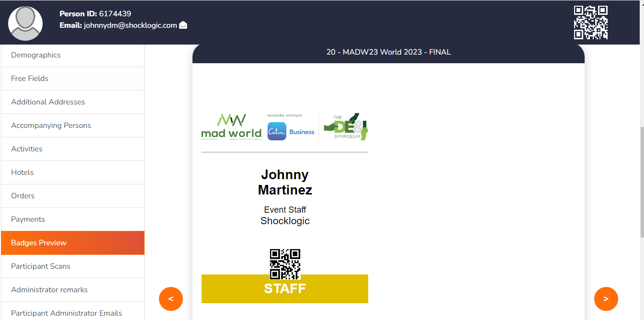Viewport: 644px width, 320px height.
Task: Click the DE&I Symposium logo
Action: [x=346, y=126]
